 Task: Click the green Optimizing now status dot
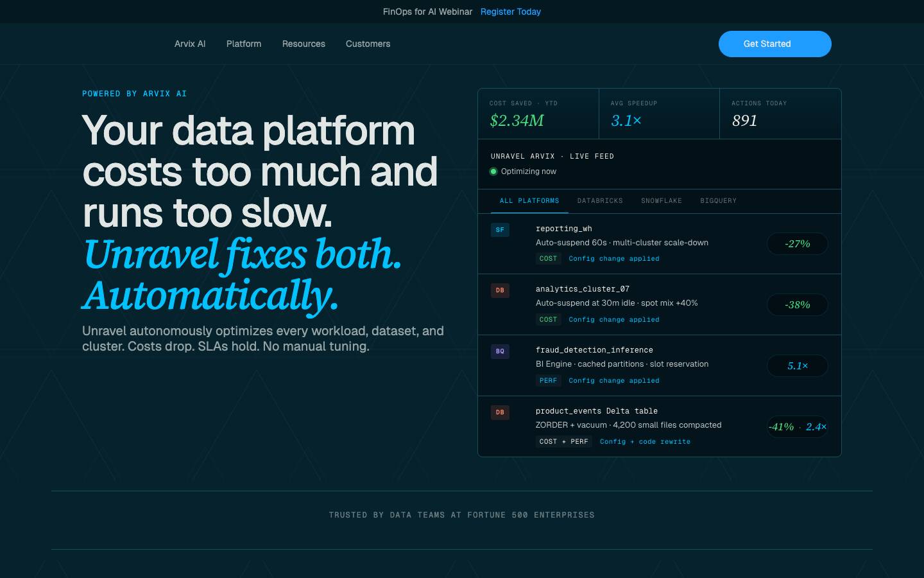coord(493,171)
